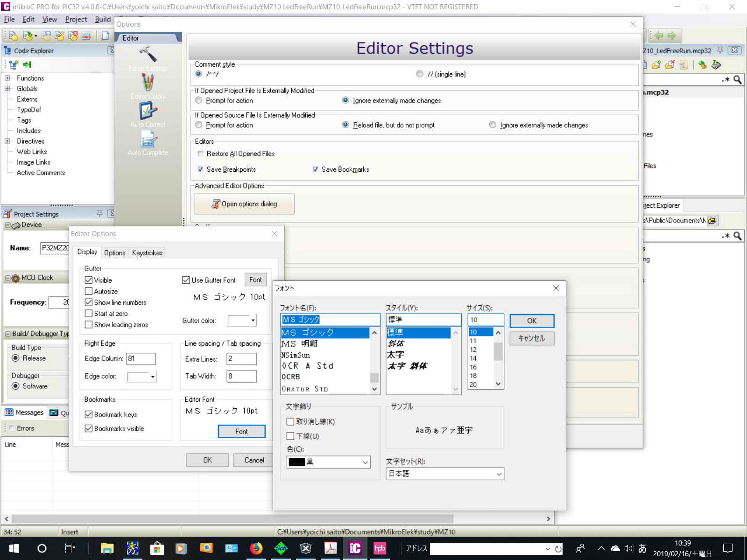Click the upper magnifier search icon in right panel
The height and width of the screenshot is (560, 747).
[737, 80]
